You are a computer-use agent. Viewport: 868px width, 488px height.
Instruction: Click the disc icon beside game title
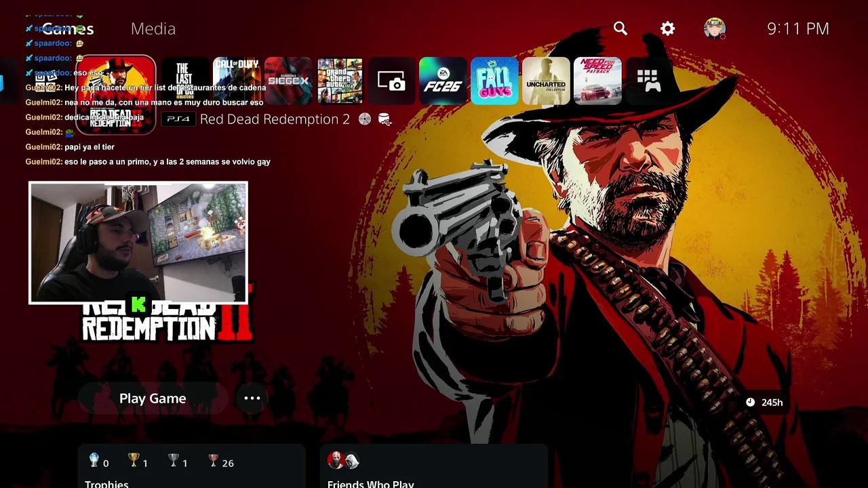365,119
